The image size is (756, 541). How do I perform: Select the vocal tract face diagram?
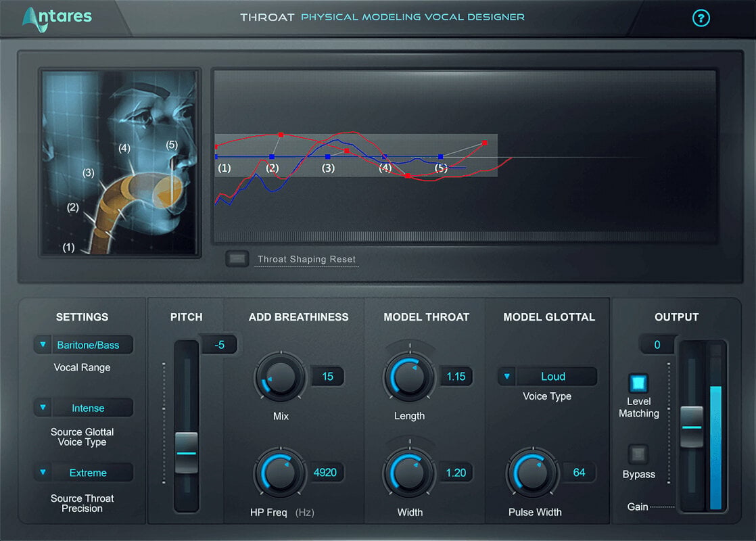click(120, 162)
